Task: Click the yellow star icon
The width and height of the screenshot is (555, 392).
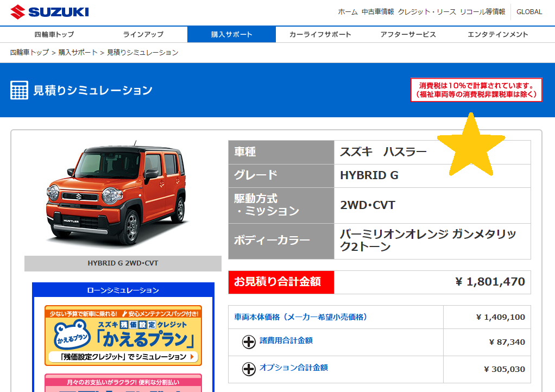Action: tap(470, 146)
